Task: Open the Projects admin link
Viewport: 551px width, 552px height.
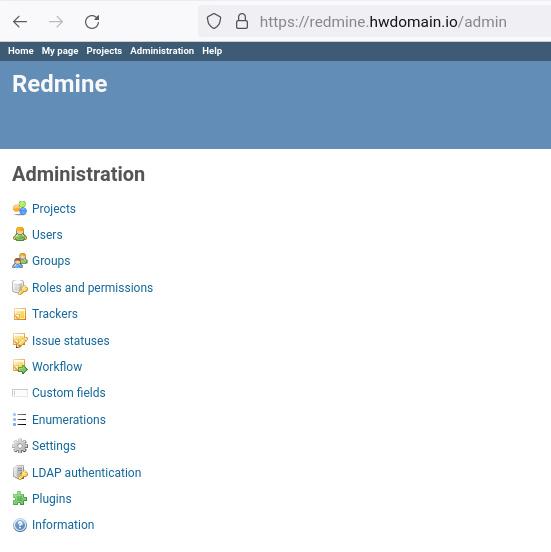Action: pyautogui.click(x=54, y=209)
